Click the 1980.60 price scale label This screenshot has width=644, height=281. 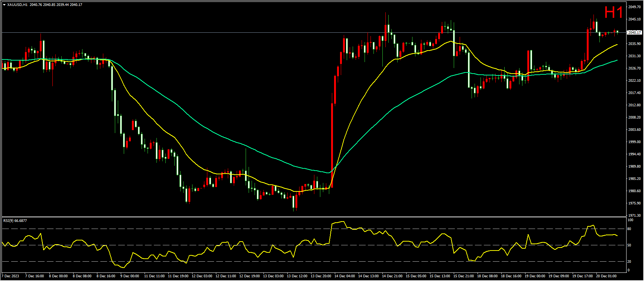(635, 191)
